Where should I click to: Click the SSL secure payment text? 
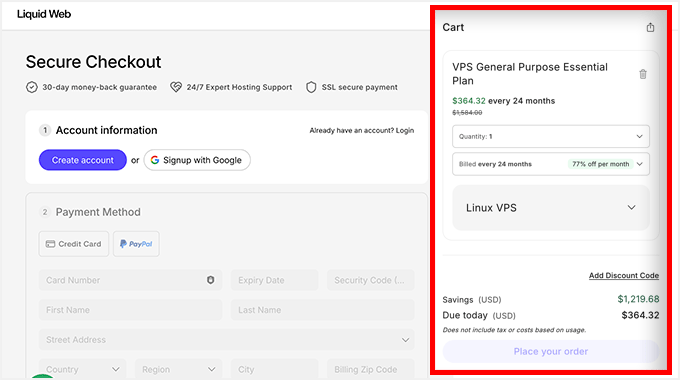coord(360,87)
